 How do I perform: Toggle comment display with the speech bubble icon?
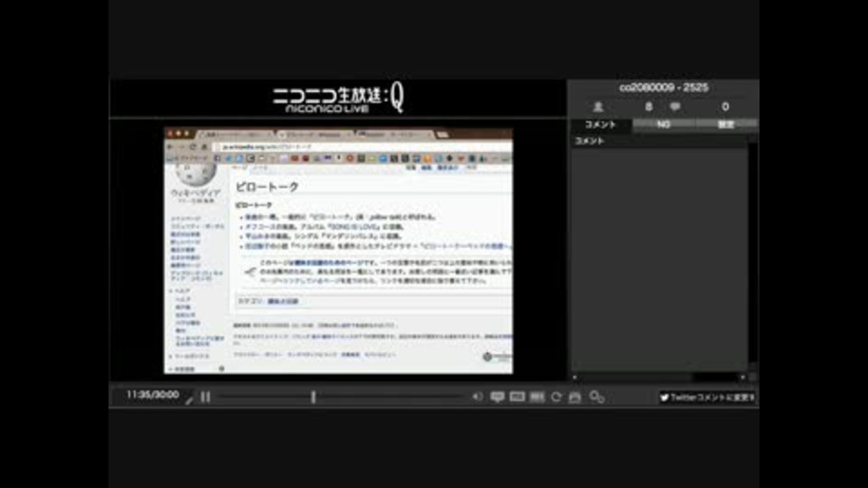497,397
